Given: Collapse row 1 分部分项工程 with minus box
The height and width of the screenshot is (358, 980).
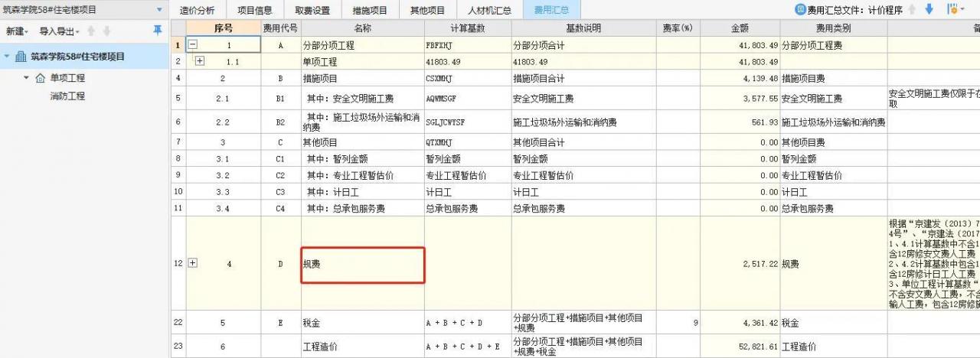Looking at the screenshot, I should click(192, 45).
